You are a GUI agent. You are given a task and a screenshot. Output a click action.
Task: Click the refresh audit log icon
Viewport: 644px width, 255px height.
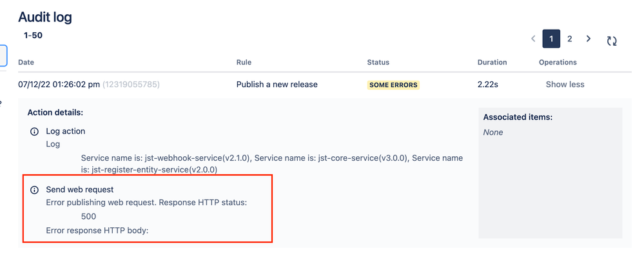pos(612,41)
